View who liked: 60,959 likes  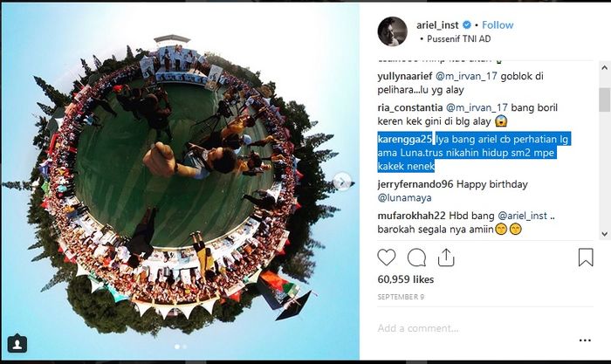coord(405,279)
